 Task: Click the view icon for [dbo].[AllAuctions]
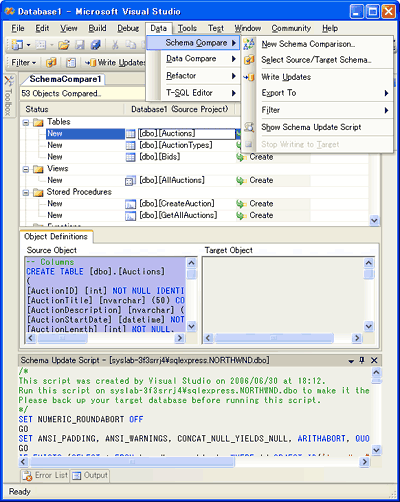(130, 181)
